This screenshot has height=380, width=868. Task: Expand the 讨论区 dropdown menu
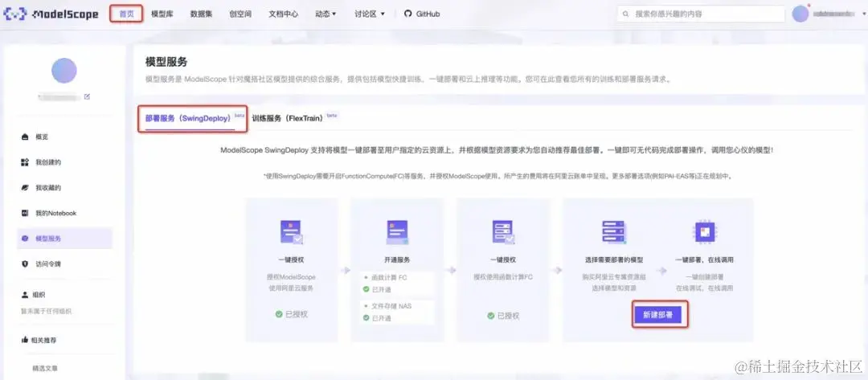(x=370, y=14)
